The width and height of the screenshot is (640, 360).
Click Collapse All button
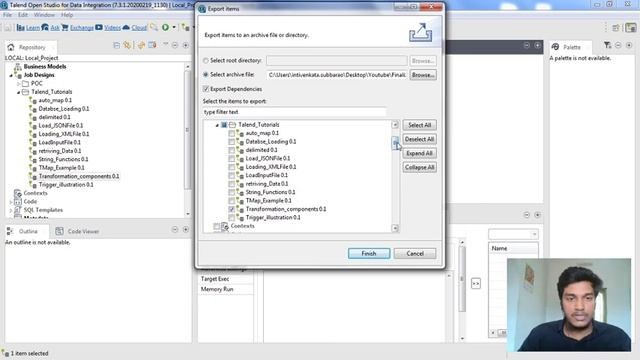point(420,167)
